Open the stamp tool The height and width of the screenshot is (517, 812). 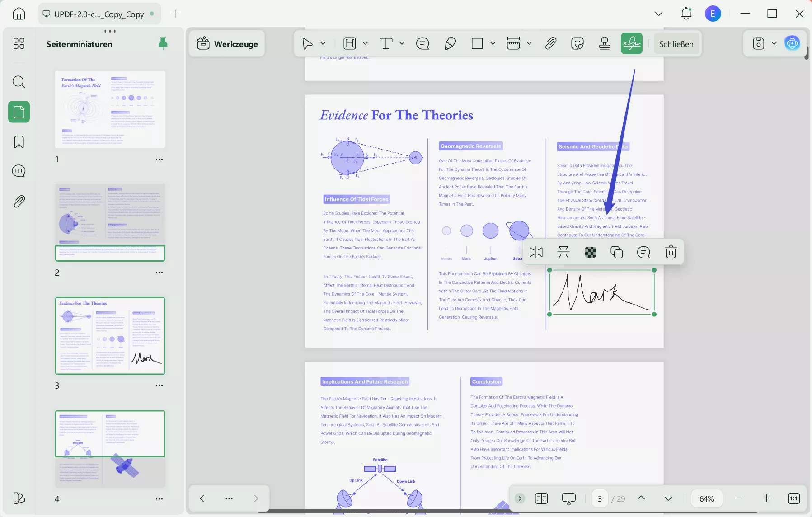605,43
